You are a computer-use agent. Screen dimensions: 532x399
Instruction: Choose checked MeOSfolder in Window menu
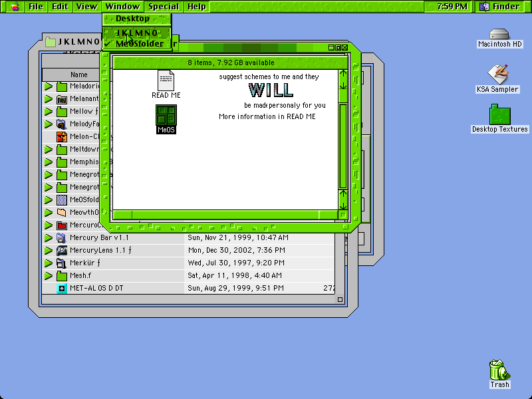136,44
